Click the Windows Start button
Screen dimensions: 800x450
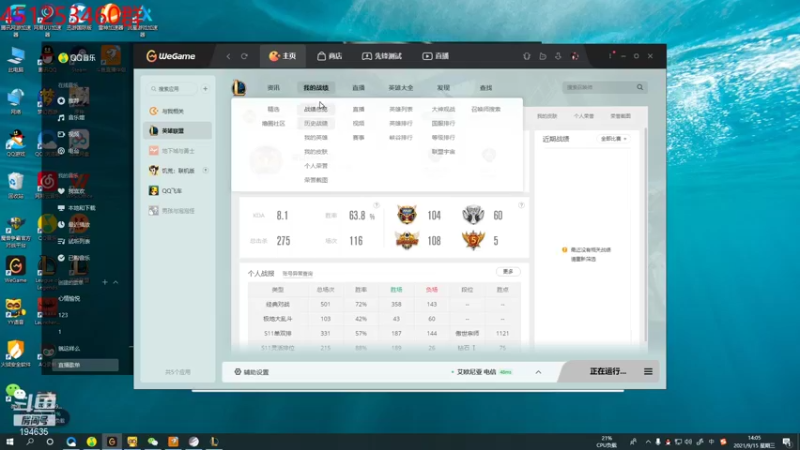[x=9, y=441]
